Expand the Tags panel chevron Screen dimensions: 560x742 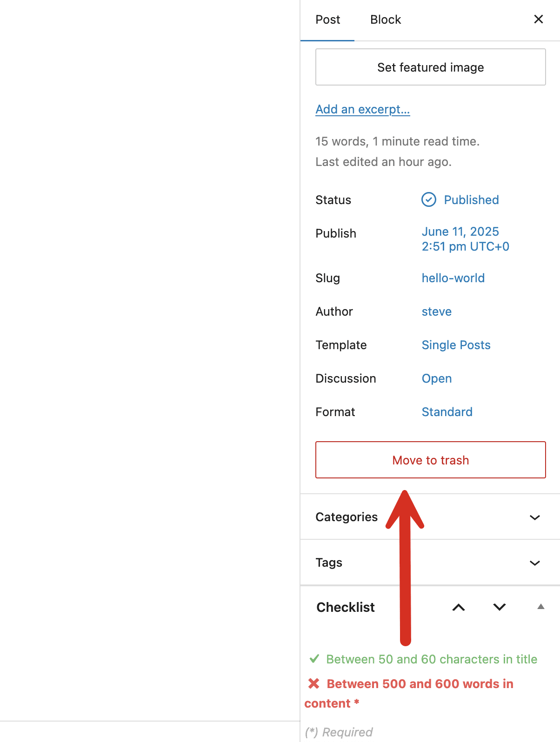pyautogui.click(x=534, y=563)
